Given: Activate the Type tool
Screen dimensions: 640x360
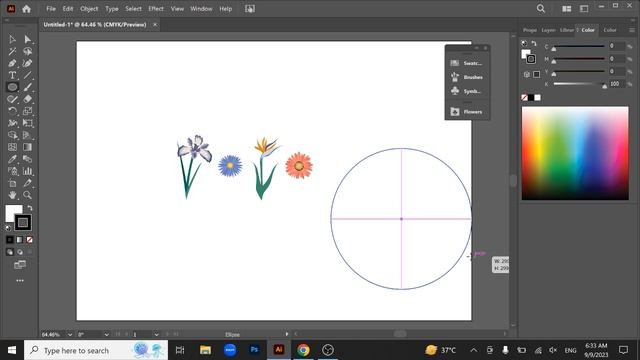Looking at the screenshot, I should click(x=12, y=75).
